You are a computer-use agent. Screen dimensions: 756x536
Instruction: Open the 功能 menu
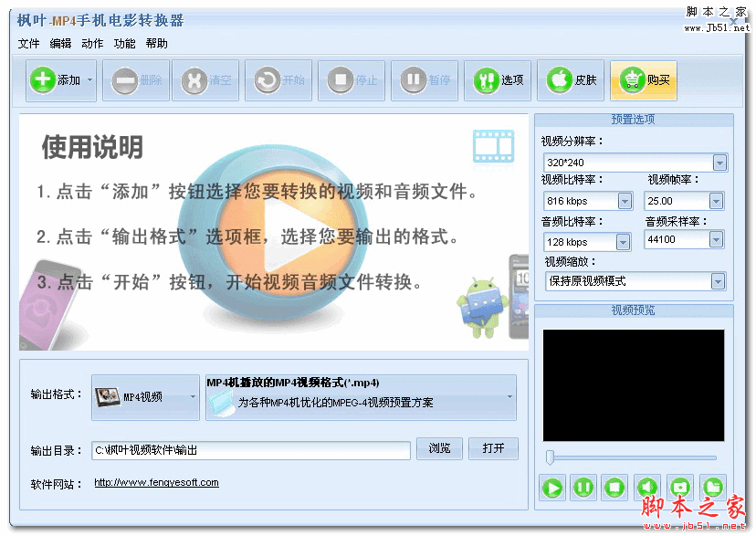(x=124, y=44)
